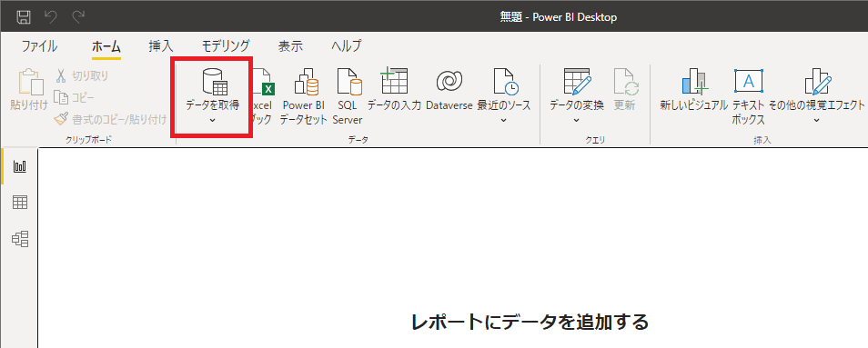Switch to Data table view in sidebar
868x348 pixels.
click(x=20, y=203)
